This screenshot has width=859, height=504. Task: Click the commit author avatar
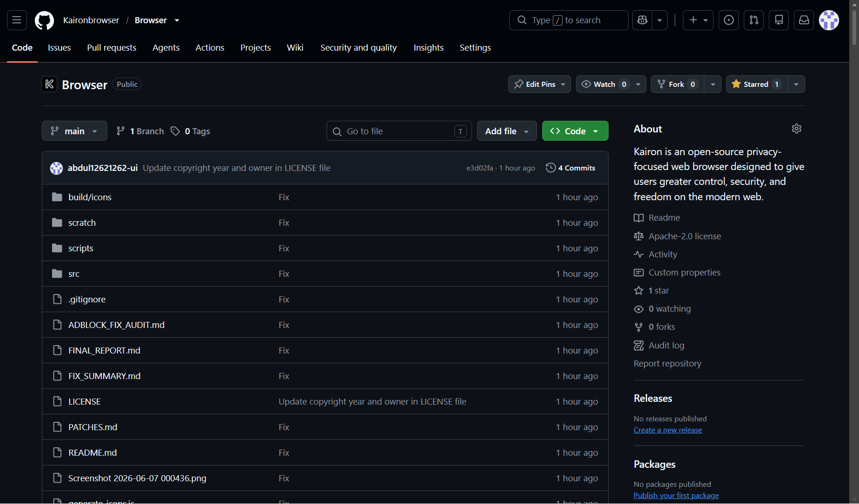57,168
